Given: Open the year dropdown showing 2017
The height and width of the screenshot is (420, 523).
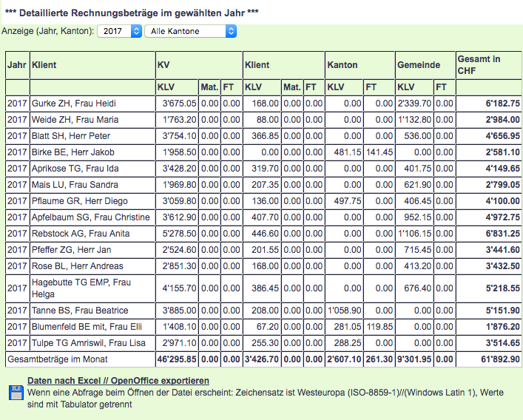Looking at the screenshot, I should coord(121,31).
